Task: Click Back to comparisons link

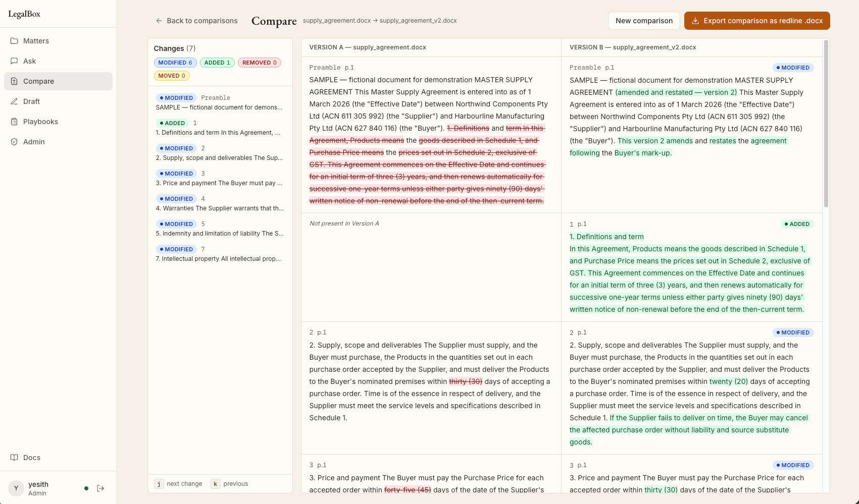Action: pos(196,21)
